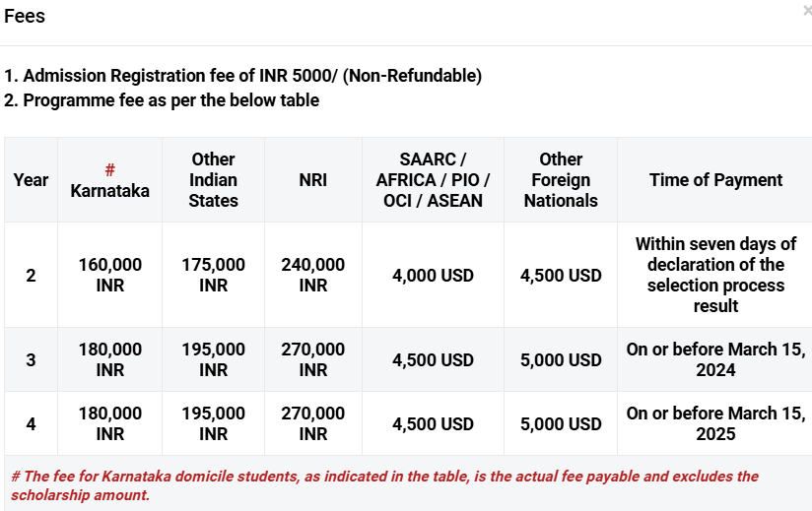Click the Fees dialog title
This screenshot has width=812, height=511.
coord(25,16)
